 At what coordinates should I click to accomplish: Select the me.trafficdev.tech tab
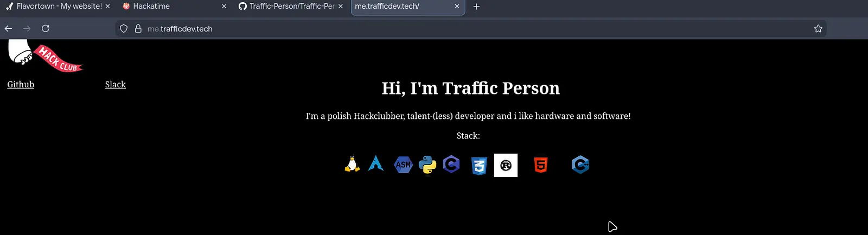(x=408, y=7)
